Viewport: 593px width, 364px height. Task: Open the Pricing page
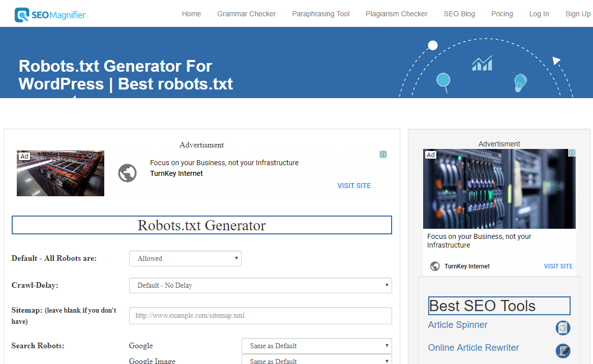(x=502, y=14)
